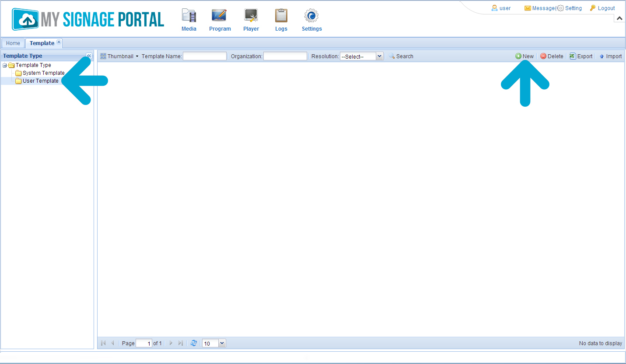The image size is (626, 364).
Task: Click Logout
Action: pos(602,8)
